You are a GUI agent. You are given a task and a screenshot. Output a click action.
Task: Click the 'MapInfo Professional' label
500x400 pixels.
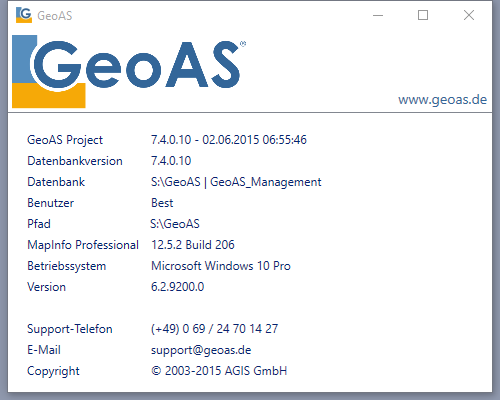(83, 245)
